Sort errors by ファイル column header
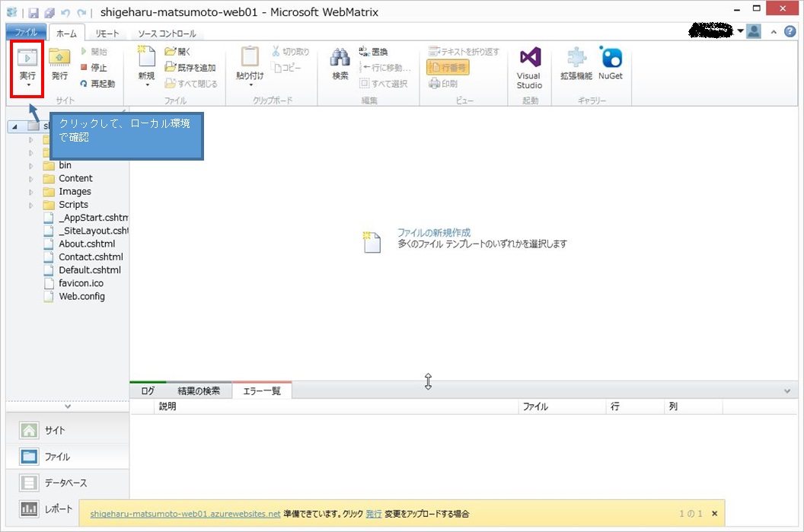 pos(562,406)
